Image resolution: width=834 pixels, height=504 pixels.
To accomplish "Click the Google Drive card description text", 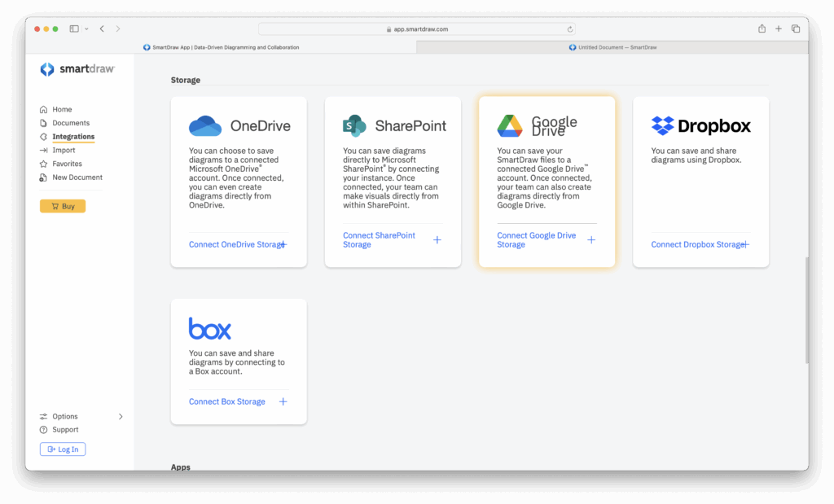I will pos(545,177).
